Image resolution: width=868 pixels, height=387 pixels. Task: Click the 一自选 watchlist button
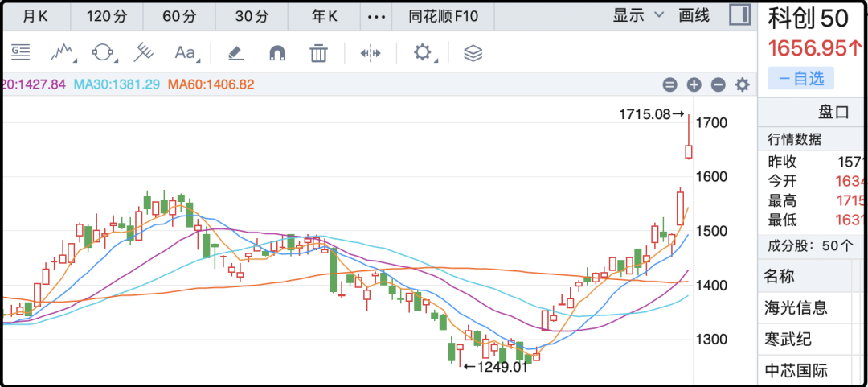click(801, 79)
